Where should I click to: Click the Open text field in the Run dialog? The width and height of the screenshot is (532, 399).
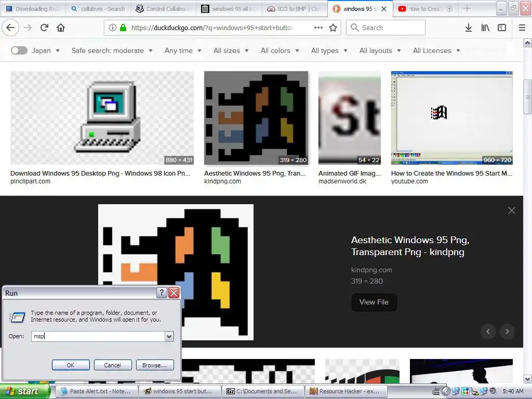(x=98, y=336)
